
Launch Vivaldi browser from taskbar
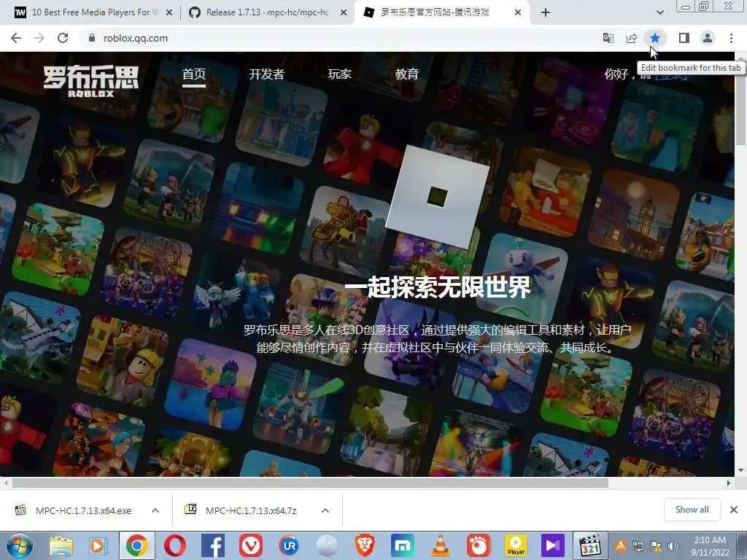pos(251,545)
